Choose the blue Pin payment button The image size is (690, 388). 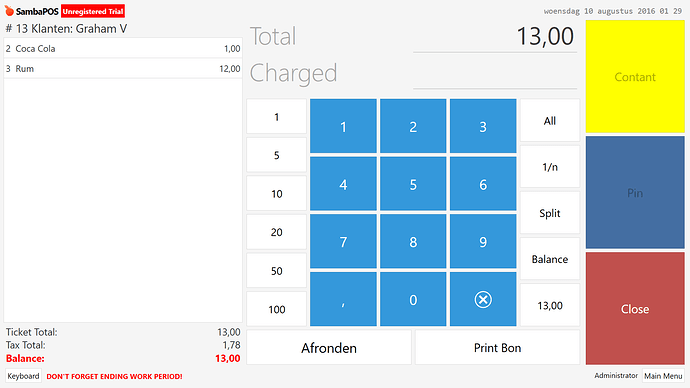click(x=635, y=192)
